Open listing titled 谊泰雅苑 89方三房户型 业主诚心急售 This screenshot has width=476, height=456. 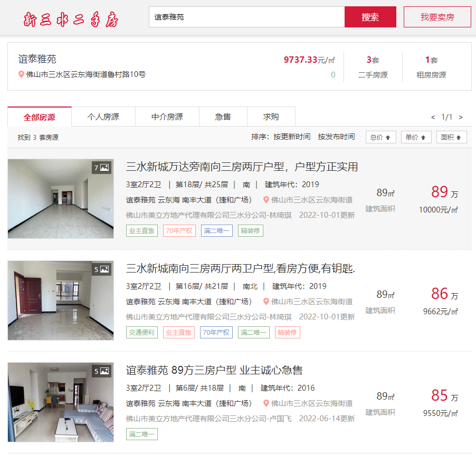[x=214, y=370]
